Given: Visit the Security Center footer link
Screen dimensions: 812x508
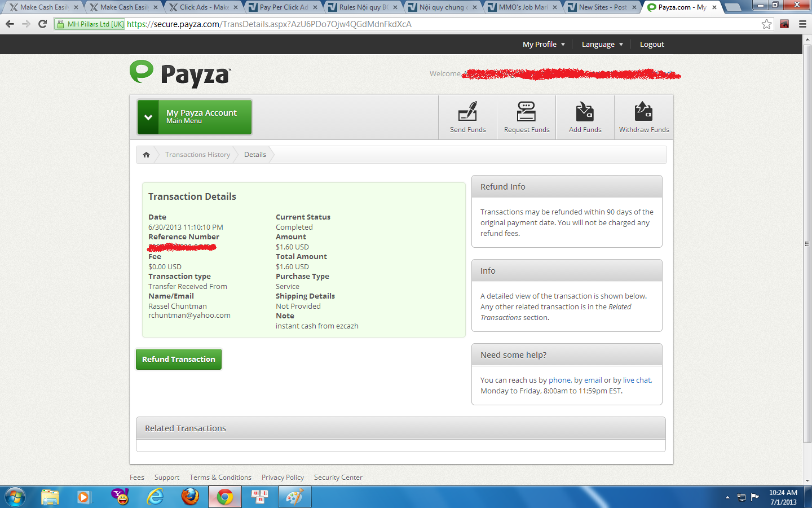Looking at the screenshot, I should (x=338, y=478).
